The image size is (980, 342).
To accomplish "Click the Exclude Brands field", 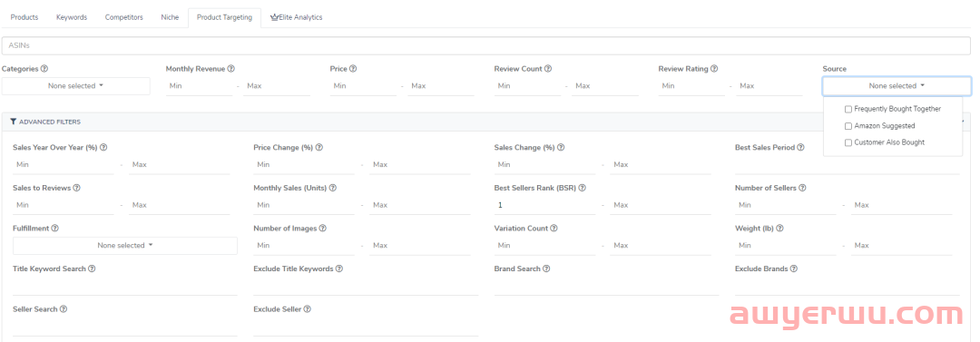I will pos(848,287).
